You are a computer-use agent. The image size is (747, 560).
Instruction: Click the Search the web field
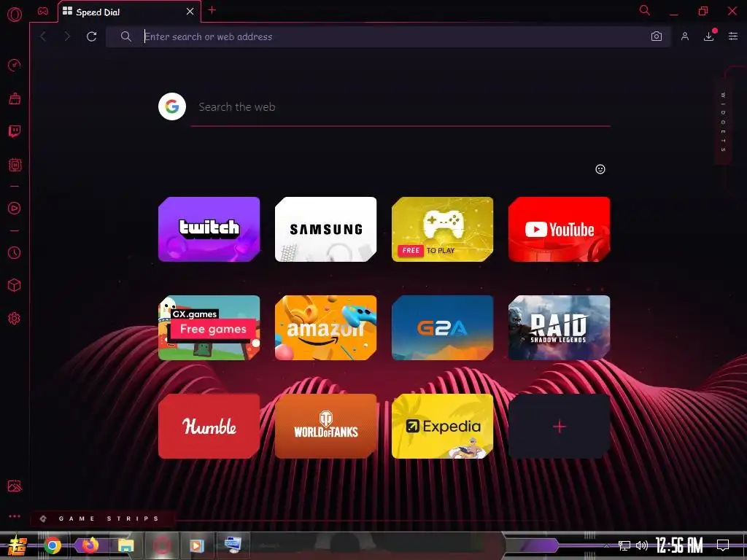[x=400, y=107]
